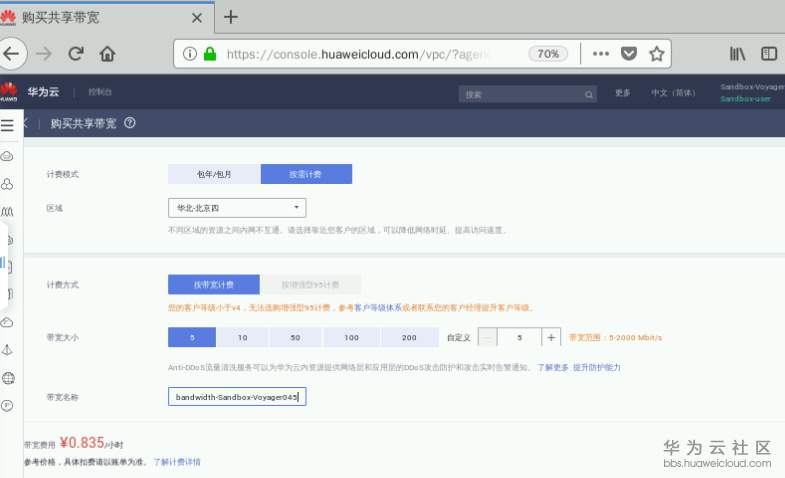Open the Sandbox-Voyager account menu
This screenshot has width=785, height=478.
(x=752, y=93)
